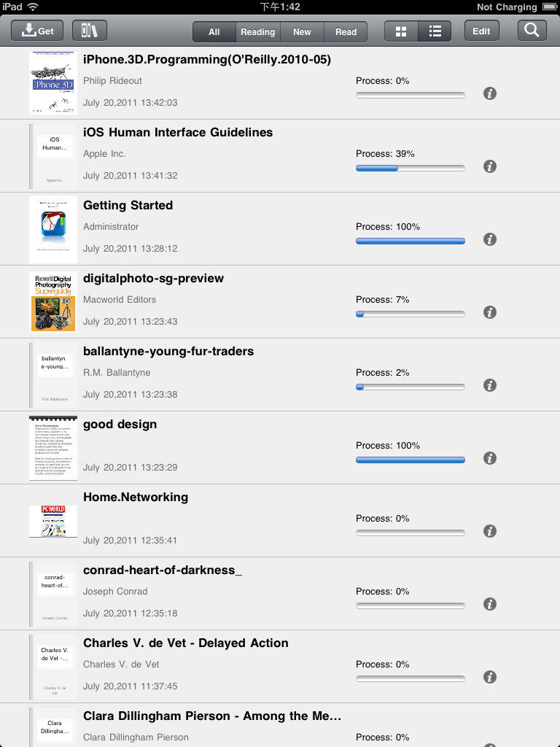Show info for iOS Human Interface Guidelines
Viewport: 560px width, 747px height.
coord(489,166)
